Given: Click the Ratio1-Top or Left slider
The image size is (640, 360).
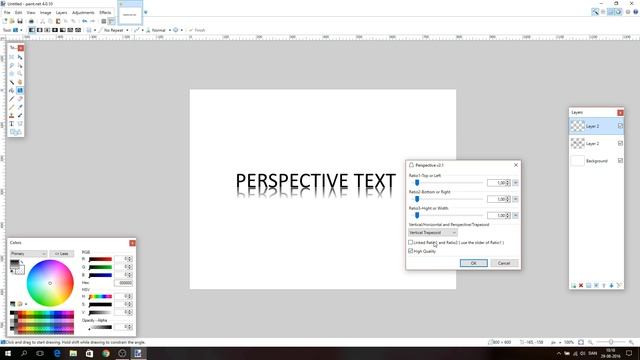Looking at the screenshot, I should (446, 183).
